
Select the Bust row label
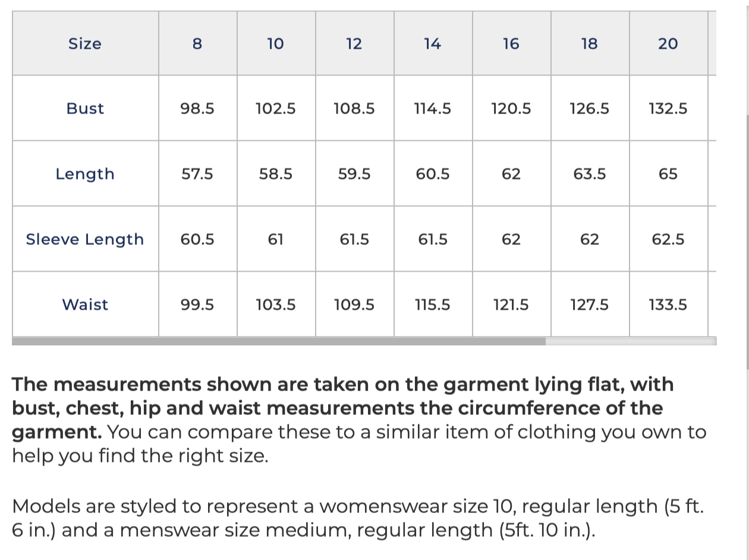(x=85, y=108)
